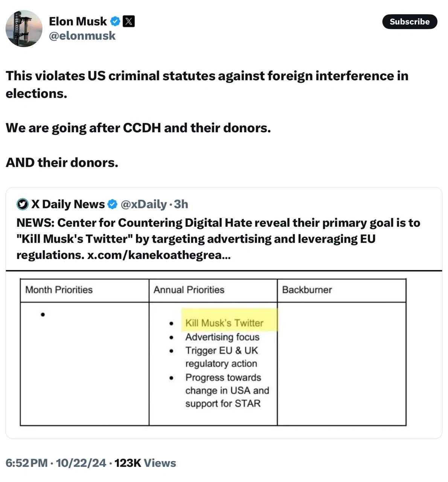This screenshot has width=448, height=482.
Task: Open the 6:52 PM 10/22/24 post timestamp
Action: point(56,463)
